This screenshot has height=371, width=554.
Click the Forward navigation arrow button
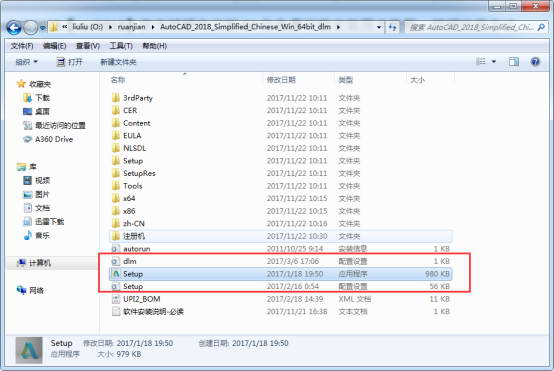31,28
